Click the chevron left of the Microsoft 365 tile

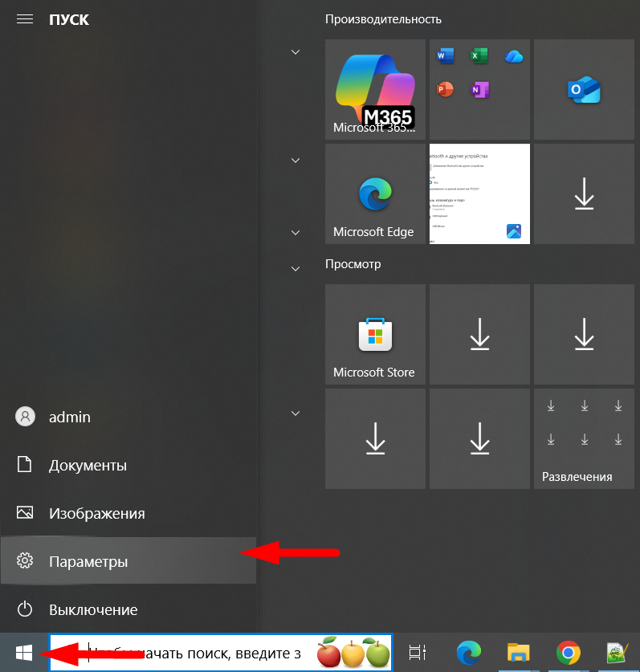[296, 52]
